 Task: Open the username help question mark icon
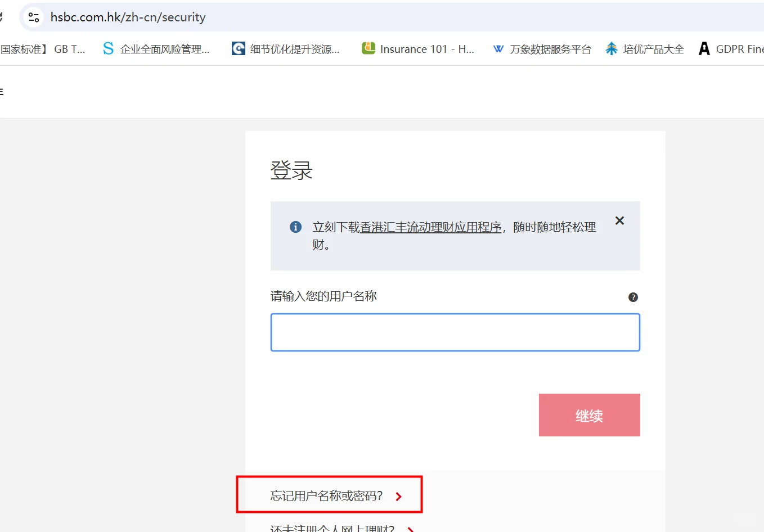pos(632,297)
